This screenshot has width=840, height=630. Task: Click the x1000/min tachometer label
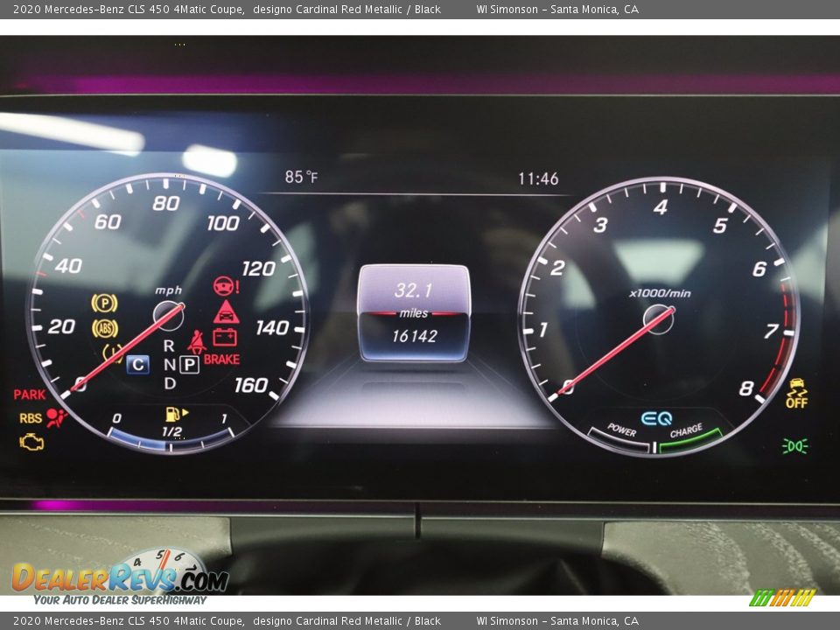pos(660,294)
